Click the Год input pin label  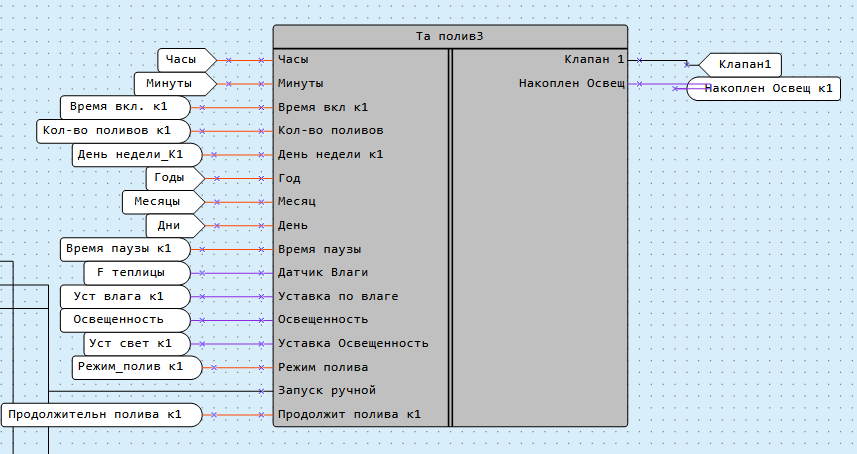point(289,179)
